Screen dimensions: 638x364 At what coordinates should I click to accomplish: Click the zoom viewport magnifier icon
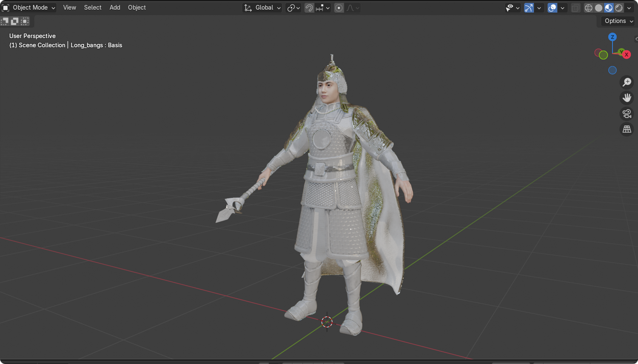627,82
